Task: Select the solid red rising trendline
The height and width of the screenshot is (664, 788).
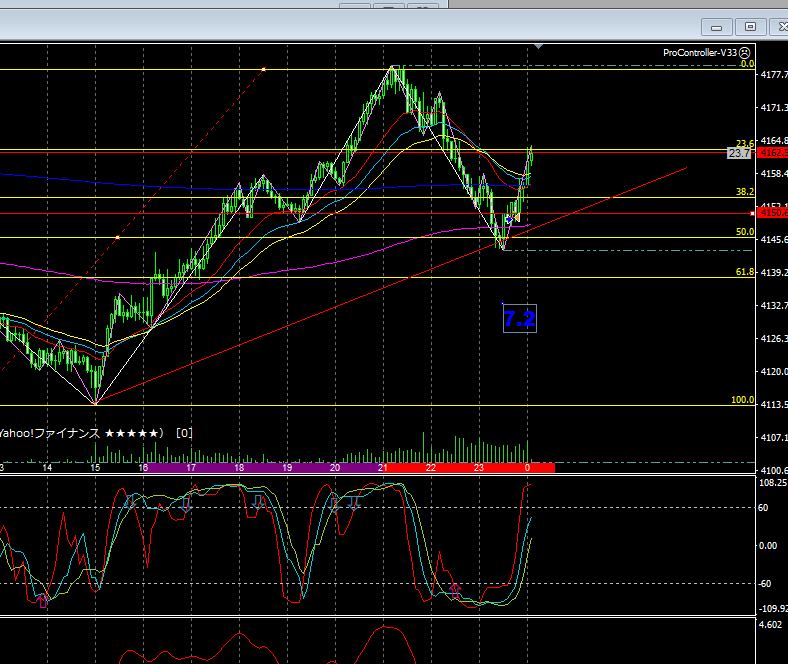Action: click(391, 286)
